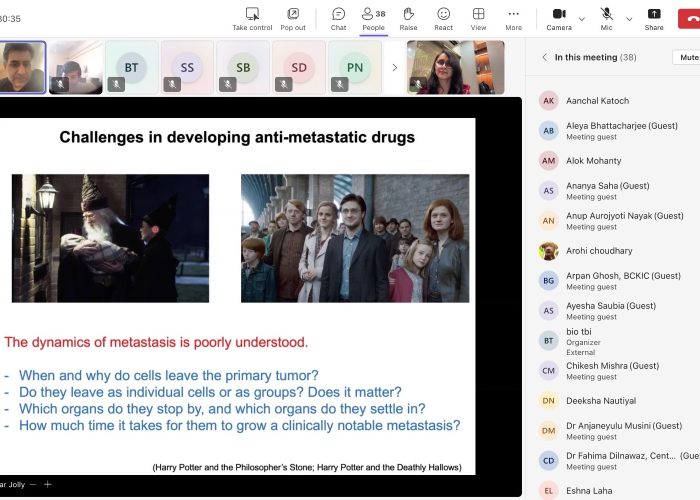700x500 pixels.
Task: Click muted mic icon on second video tile
Action: point(60,84)
